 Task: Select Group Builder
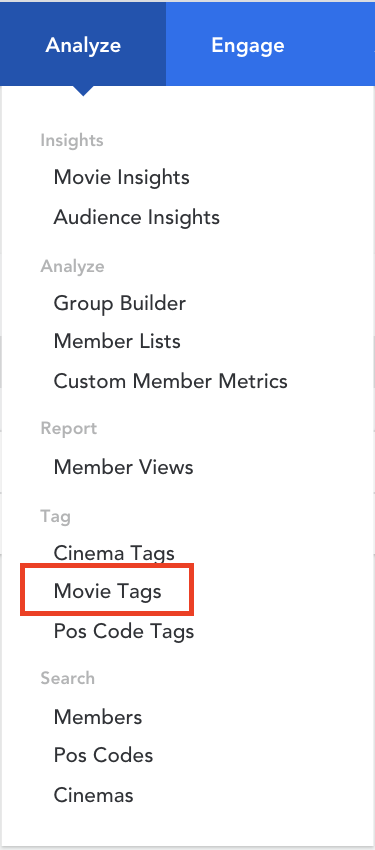coord(120,303)
